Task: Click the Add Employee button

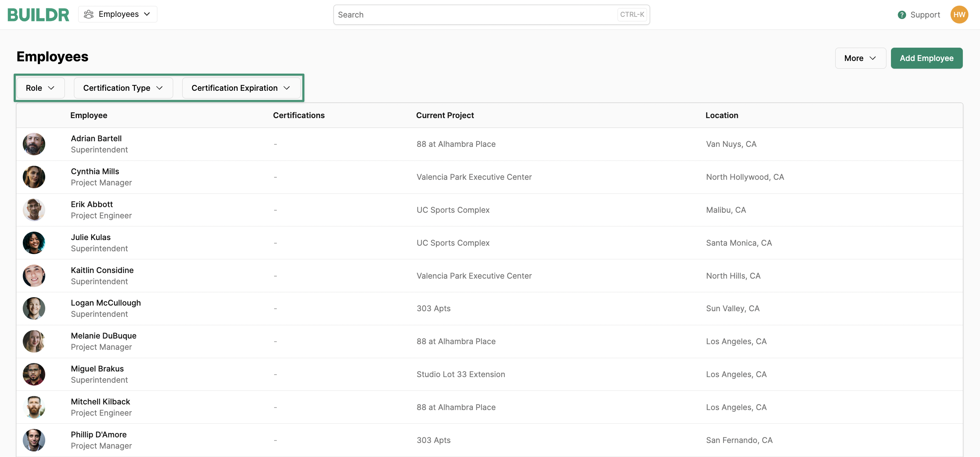Action: (926, 58)
